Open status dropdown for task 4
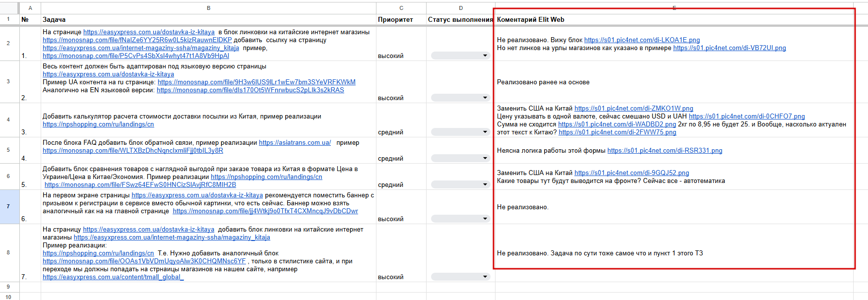 coord(485,158)
